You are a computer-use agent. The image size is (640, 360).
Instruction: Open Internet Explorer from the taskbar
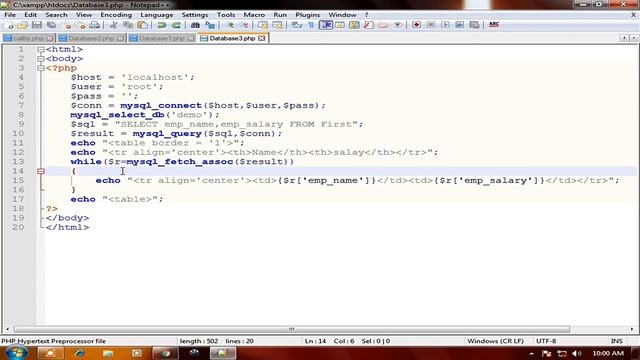click(x=79, y=353)
